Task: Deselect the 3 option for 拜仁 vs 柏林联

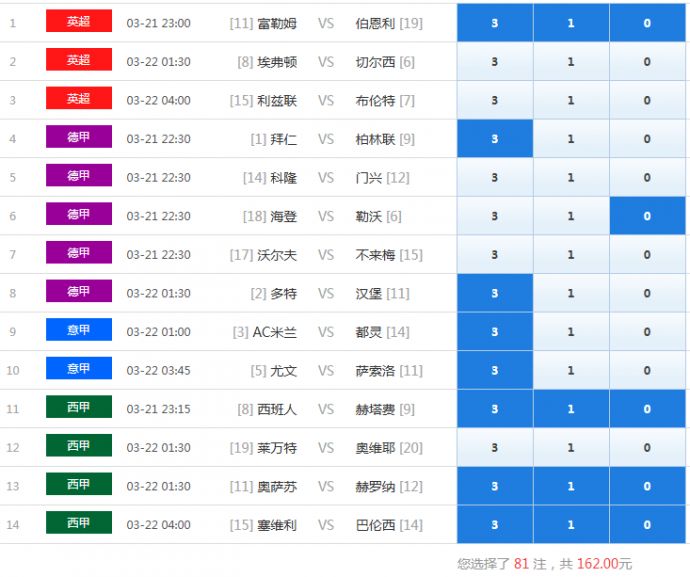Action: tap(495, 139)
